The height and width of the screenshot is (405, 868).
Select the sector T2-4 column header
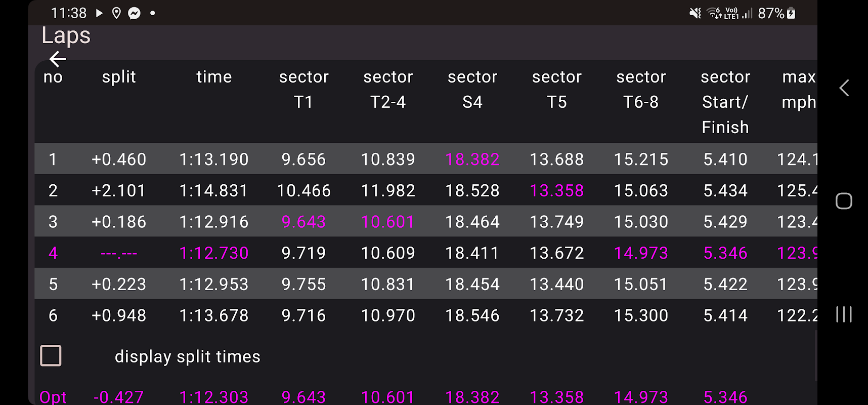click(x=388, y=89)
